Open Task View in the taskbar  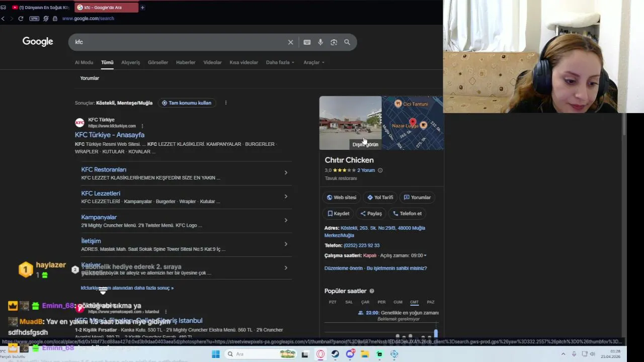pos(305,354)
